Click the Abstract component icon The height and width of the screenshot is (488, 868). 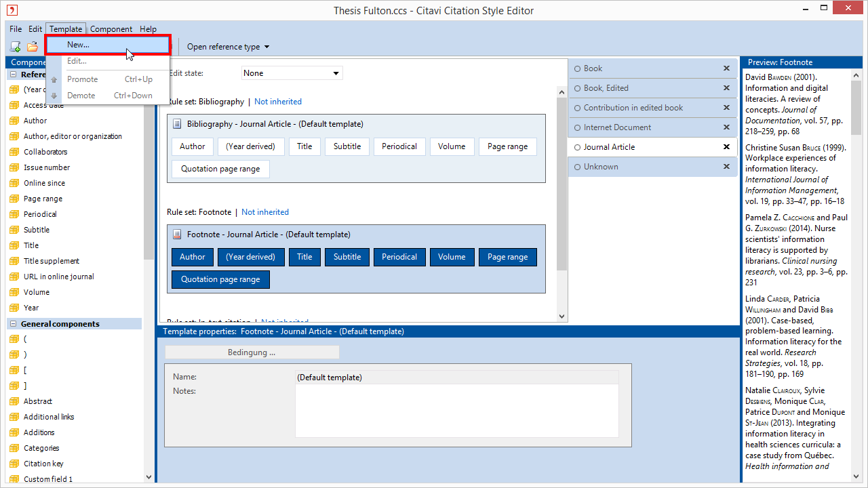coord(14,401)
